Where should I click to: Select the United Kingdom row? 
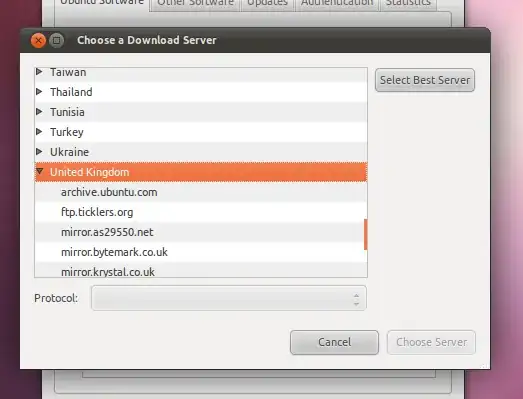201,172
